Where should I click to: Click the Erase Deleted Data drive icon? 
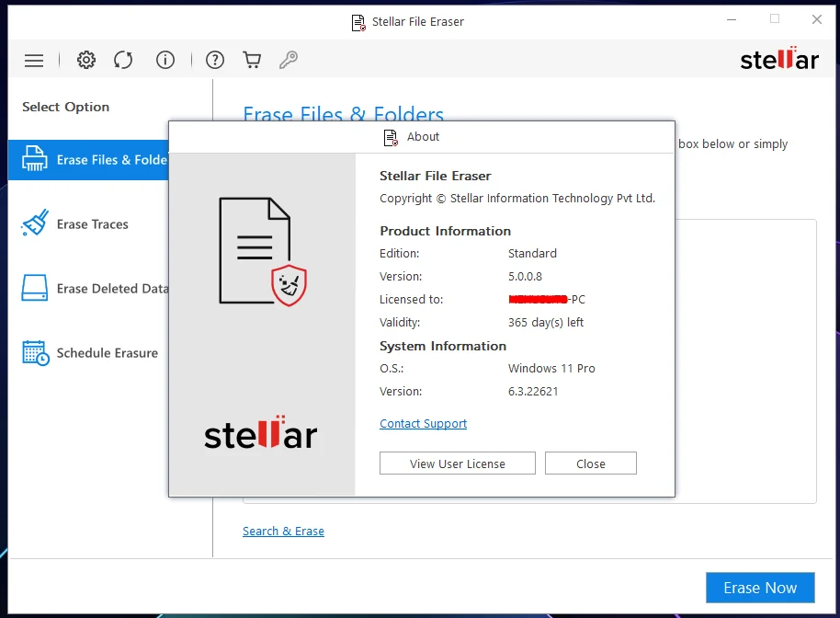click(35, 288)
